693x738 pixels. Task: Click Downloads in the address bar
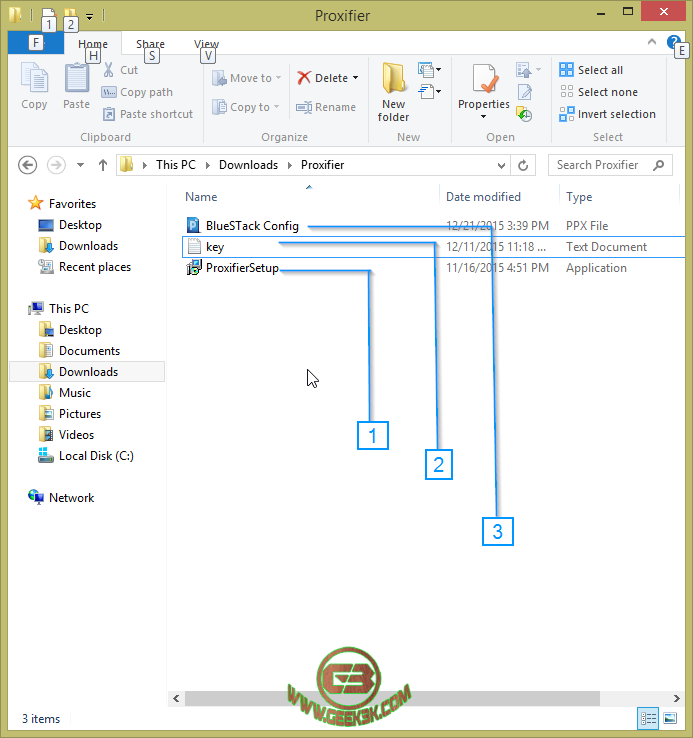(248, 165)
